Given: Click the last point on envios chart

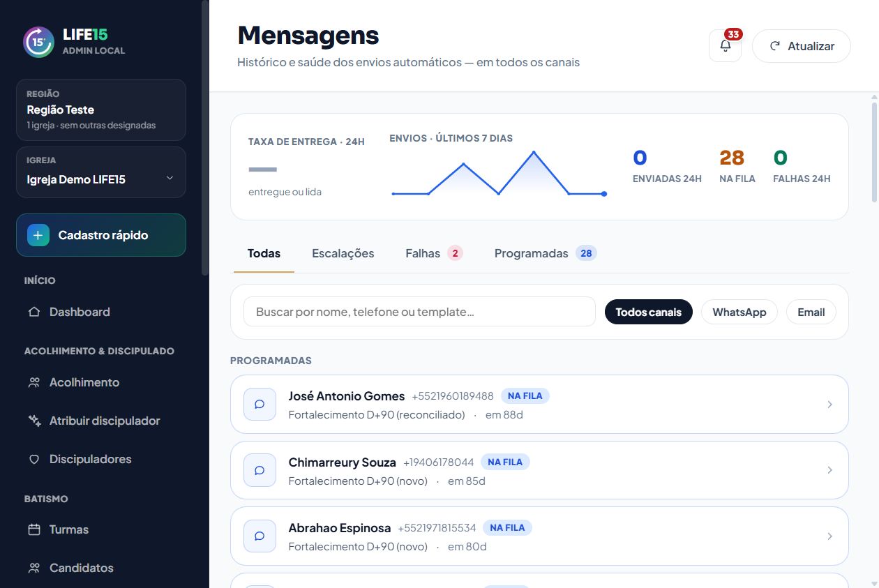Looking at the screenshot, I should 604,194.
